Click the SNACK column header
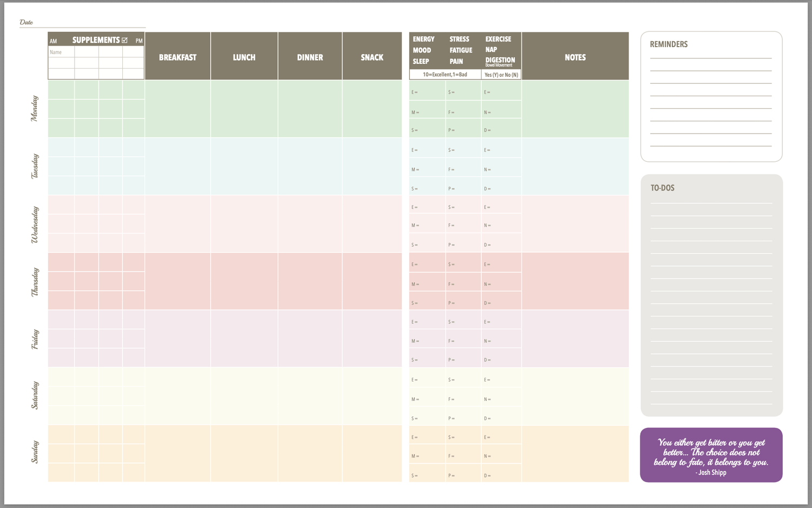812x508 pixels. (x=372, y=57)
